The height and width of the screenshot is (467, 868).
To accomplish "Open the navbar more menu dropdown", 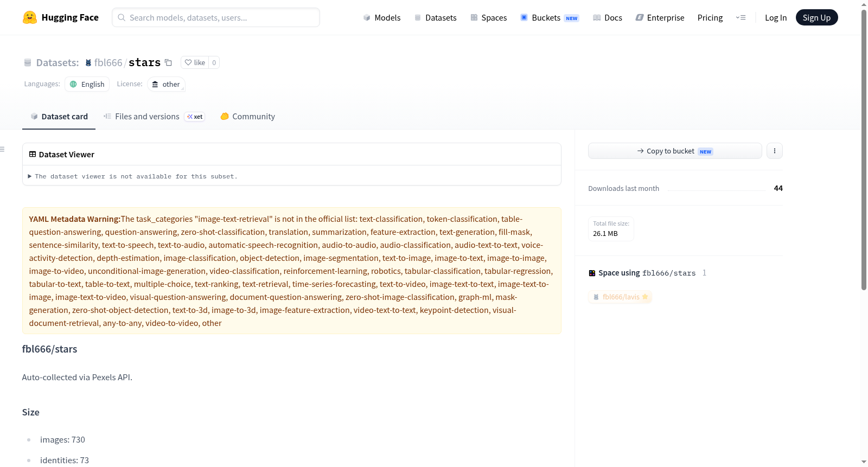I will click(x=741, y=17).
